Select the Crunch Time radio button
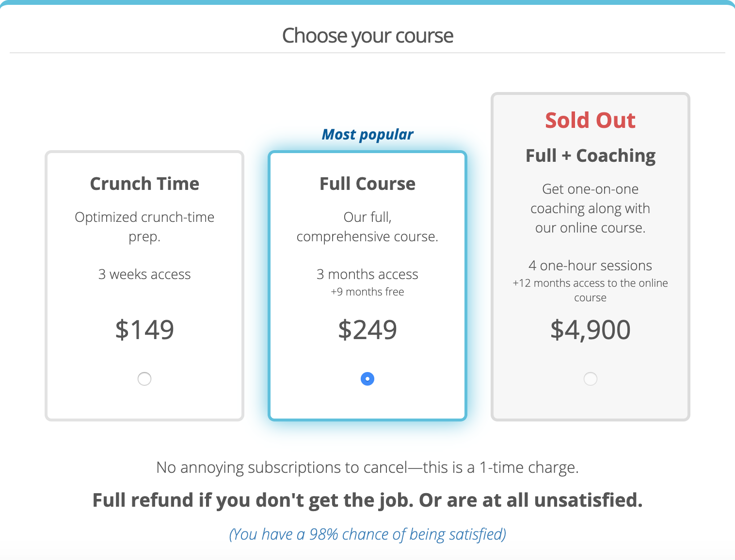The width and height of the screenshot is (735, 560). [144, 379]
